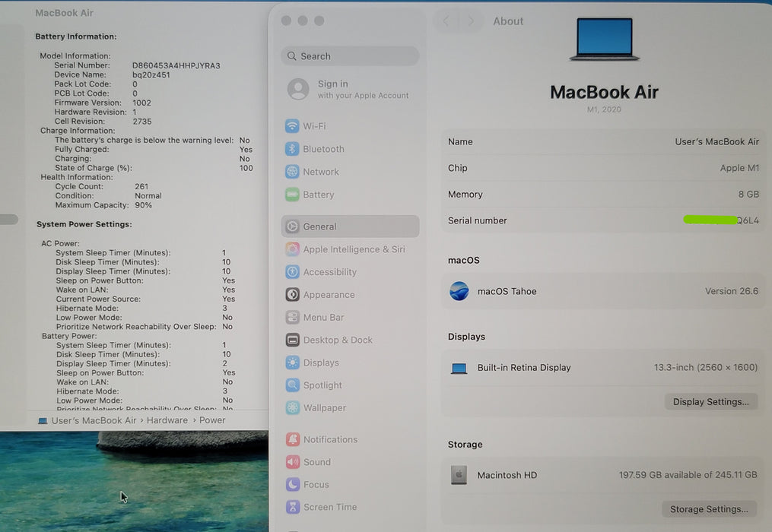Open Apple Intelligence & Siri icon

(x=293, y=249)
